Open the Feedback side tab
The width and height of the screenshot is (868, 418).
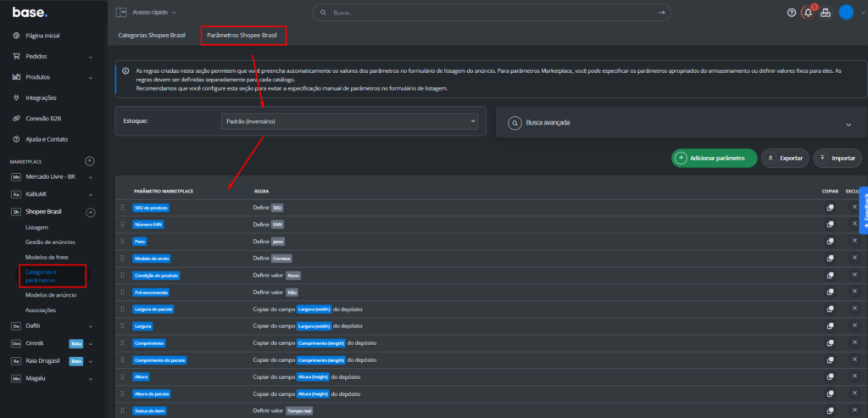pos(864,210)
